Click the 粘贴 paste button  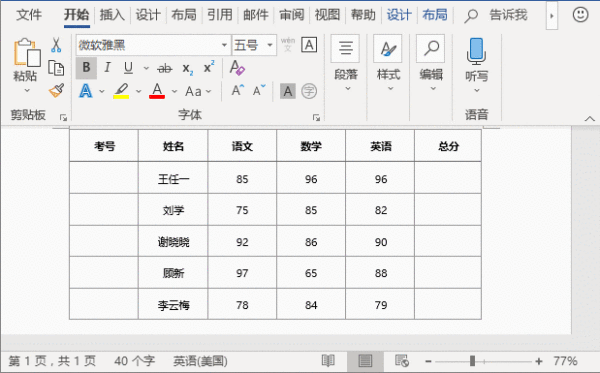(x=26, y=65)
